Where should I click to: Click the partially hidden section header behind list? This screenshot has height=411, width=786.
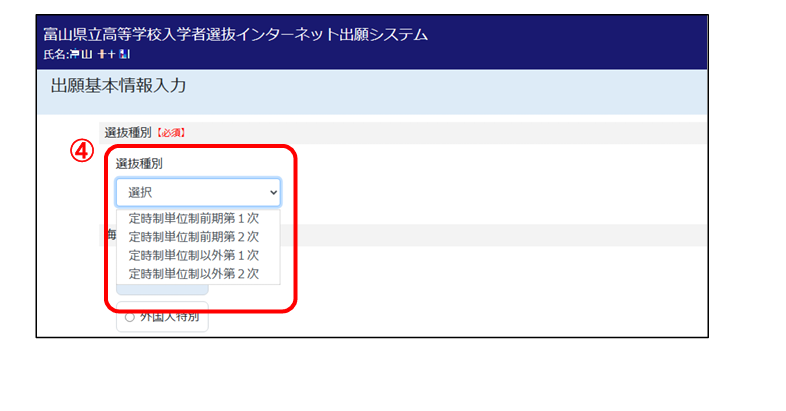click(x=111, y=235)
